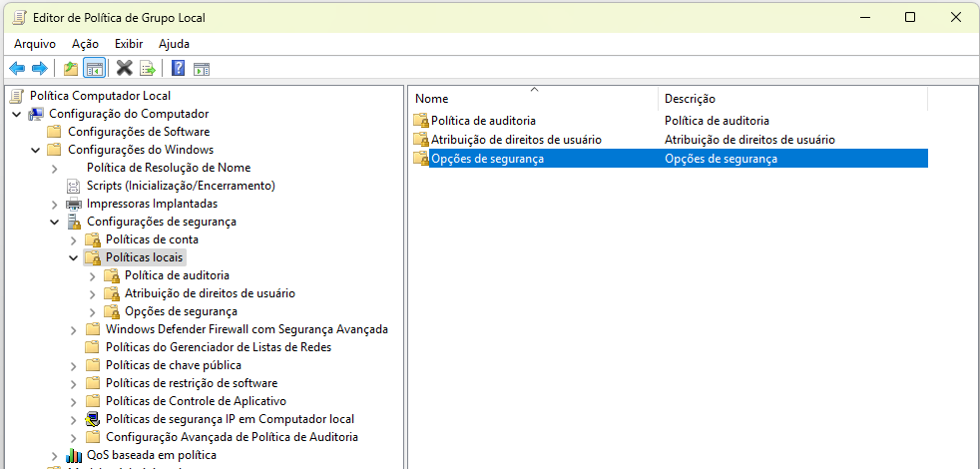Go up one level with the folder icon
Screen dimensions: 980x469
click(70, 68)
